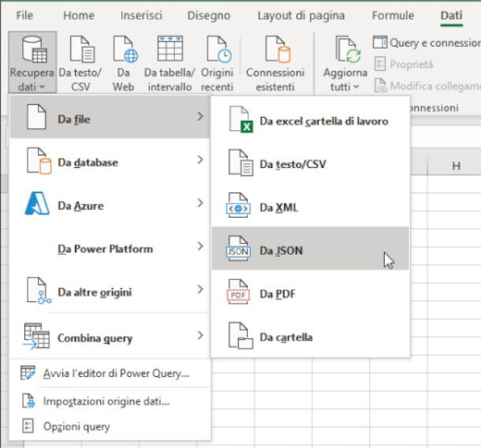Click the blank page icon beside Da file
This screenshot has width=481, height=448.
pos(36,117)
